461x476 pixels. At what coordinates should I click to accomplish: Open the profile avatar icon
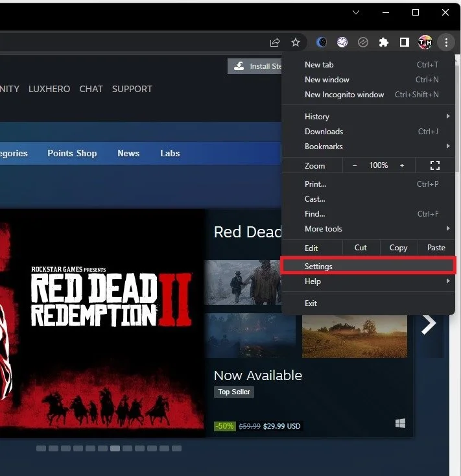(x=425, y=42)
